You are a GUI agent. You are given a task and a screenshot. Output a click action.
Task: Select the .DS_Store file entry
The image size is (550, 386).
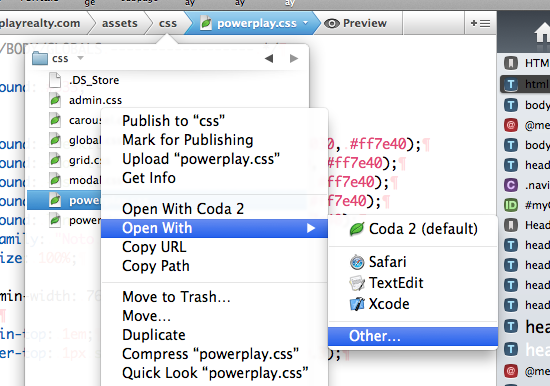pos(94,80)
